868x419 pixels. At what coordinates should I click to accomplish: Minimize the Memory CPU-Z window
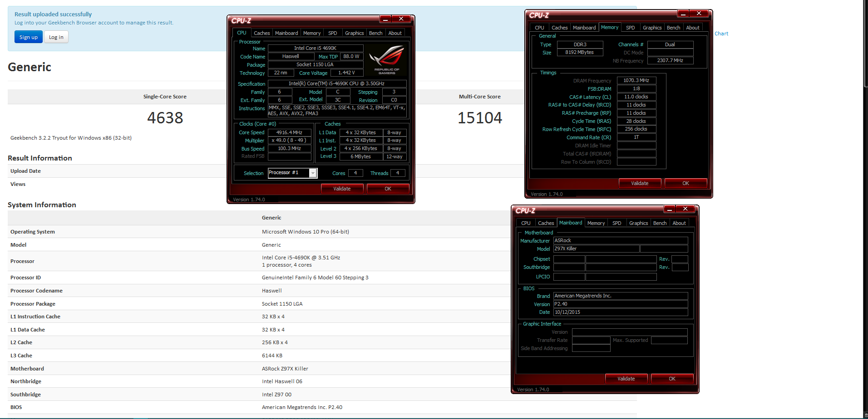[683, 14]
